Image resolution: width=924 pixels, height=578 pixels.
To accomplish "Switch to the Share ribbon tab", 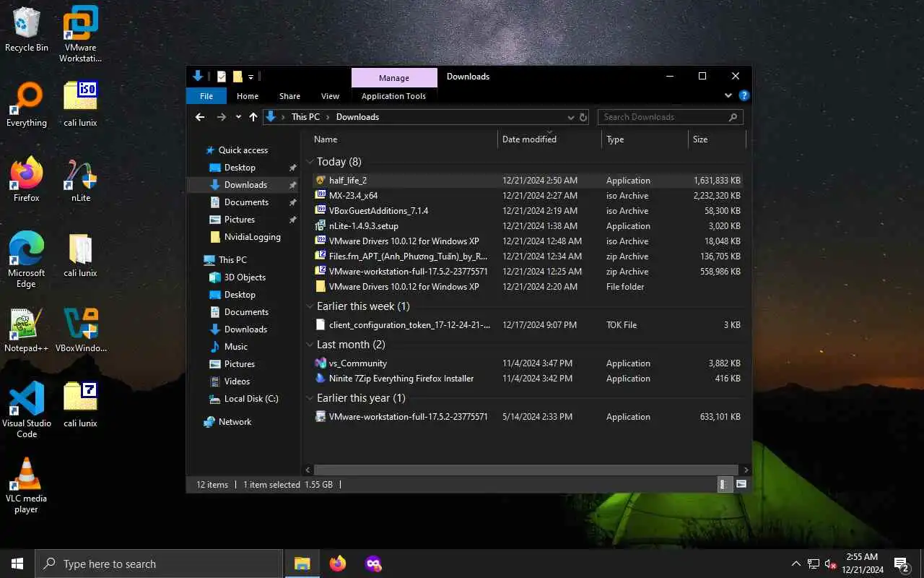I will (289, 96).
